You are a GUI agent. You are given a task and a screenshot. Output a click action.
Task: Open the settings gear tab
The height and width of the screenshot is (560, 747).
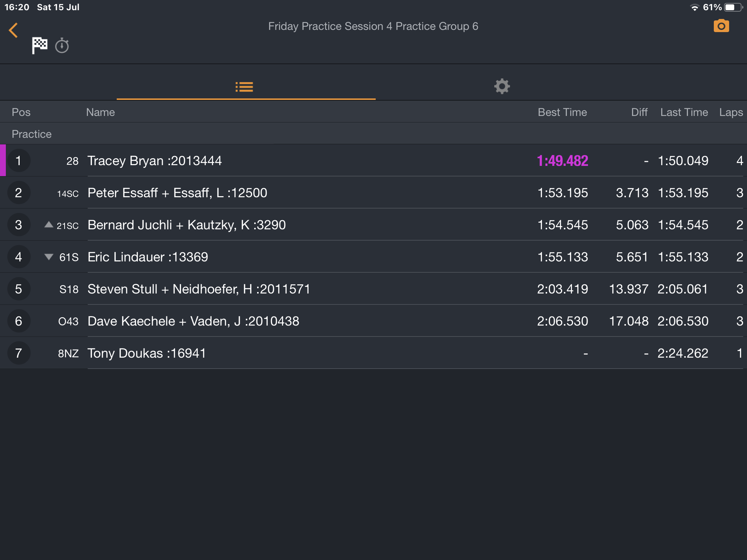pyautogui.click(x=502, y=86)
